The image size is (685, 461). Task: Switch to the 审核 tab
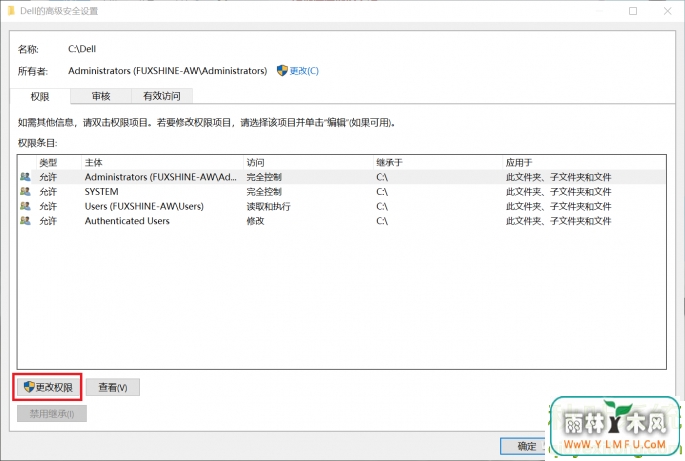[101, 96]
